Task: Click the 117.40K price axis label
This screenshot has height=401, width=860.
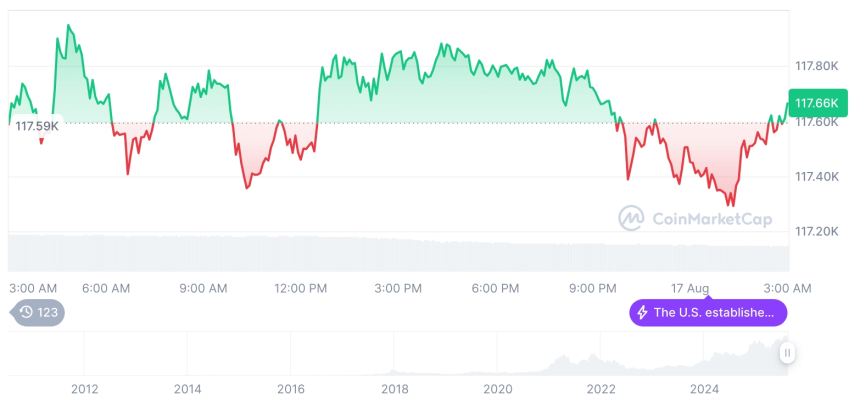Action: point(816,177)
